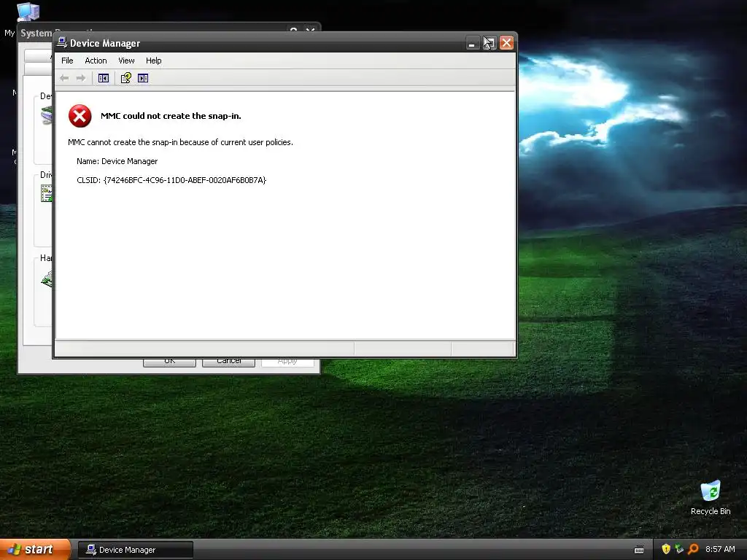Click the Forward arrow toolbar icon
This screenshot has width=747, height=560.
(81, 78)
